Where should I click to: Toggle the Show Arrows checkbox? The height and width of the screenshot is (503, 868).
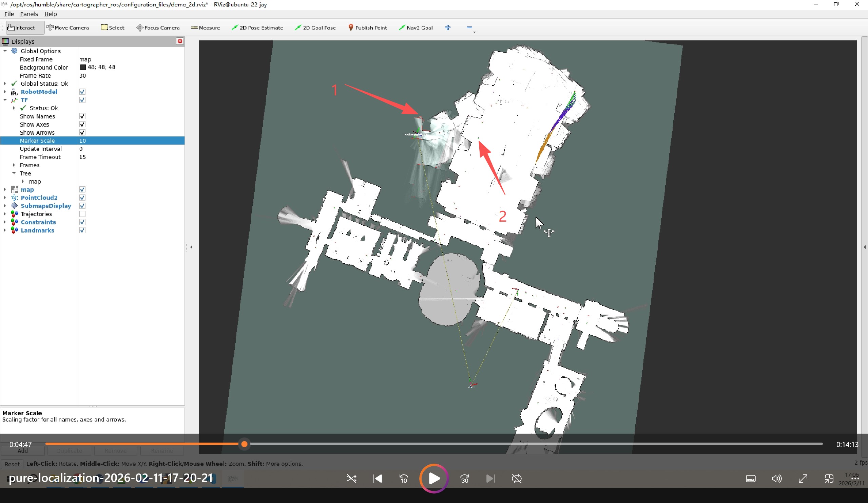pos(82,133)
